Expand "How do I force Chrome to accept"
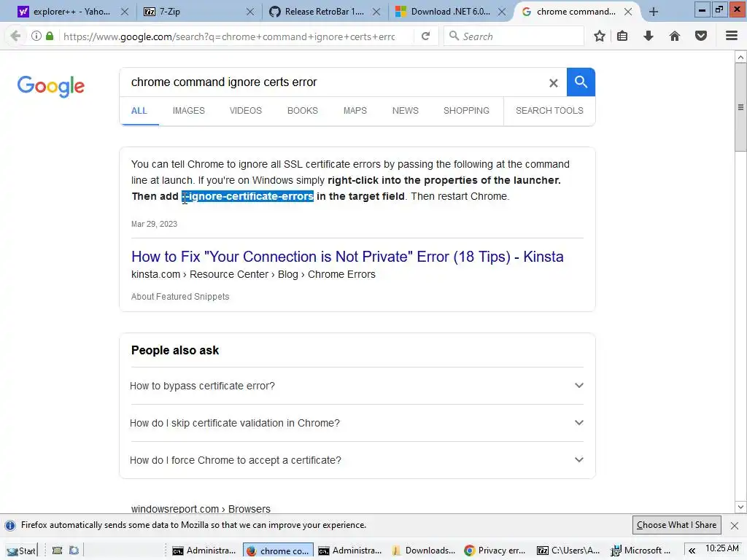This screenshot has height=560, width=747. click(x=356, y=460)
